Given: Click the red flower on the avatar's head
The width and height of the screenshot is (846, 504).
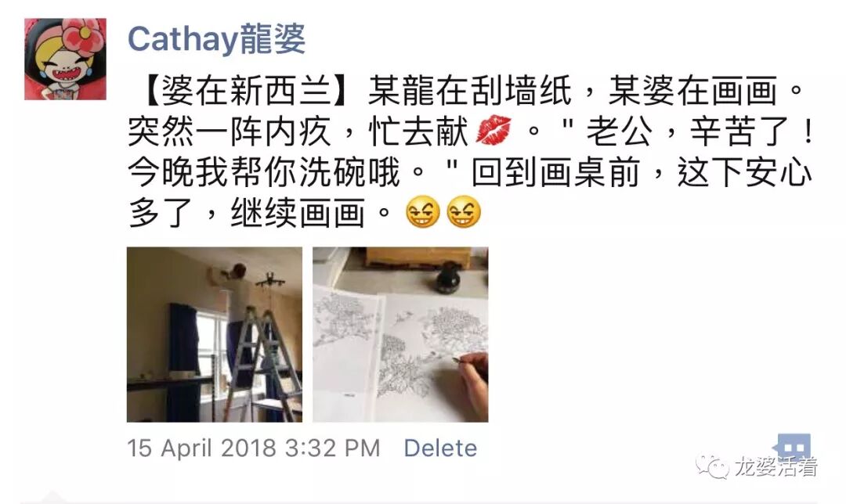Looking at the screenshot, I should [x=84, y=32].
